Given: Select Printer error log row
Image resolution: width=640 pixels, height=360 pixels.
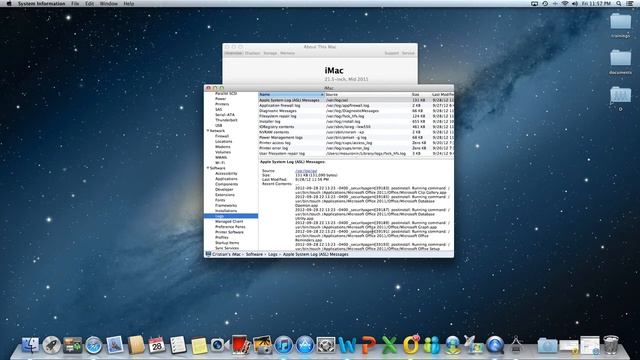Looking at the screenshot, I should (x=356, y=148).
